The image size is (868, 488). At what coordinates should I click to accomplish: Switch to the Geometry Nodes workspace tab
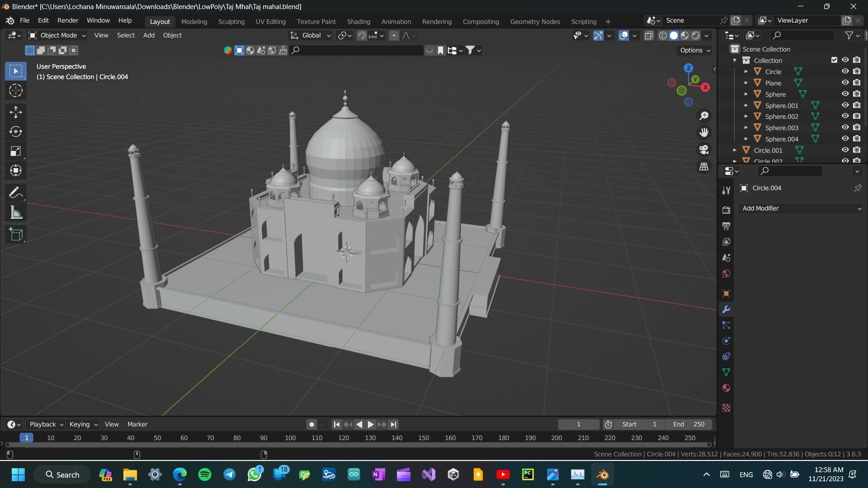[535, 21]
